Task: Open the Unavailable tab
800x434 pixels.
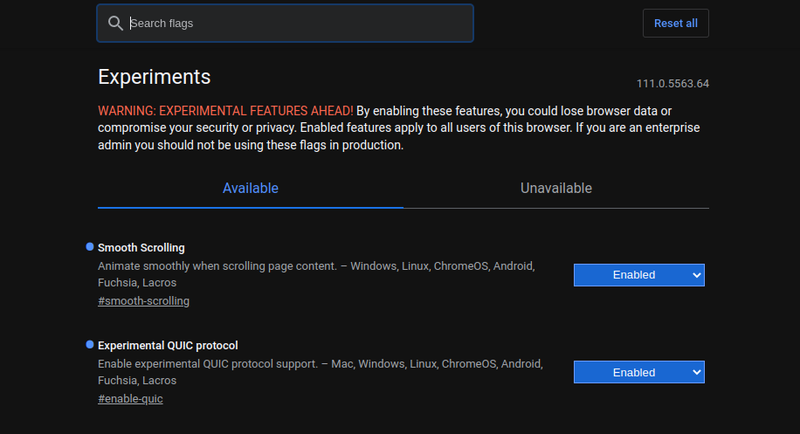Action: 556,188
